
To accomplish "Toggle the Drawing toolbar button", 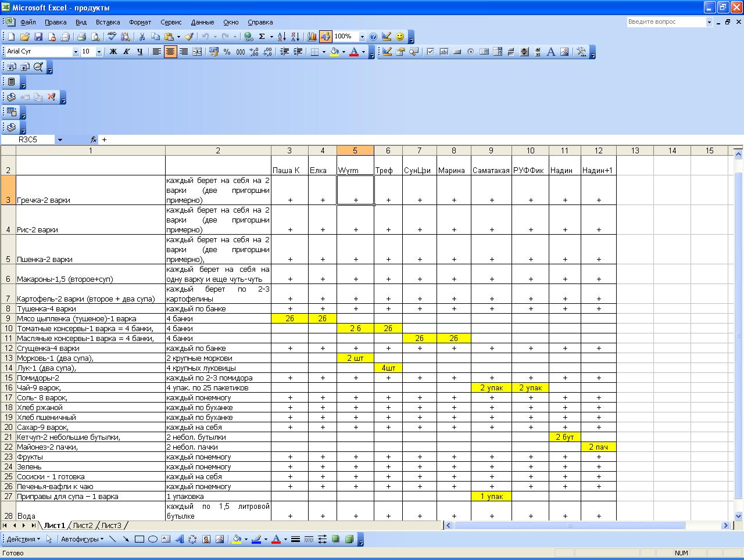I will click(x=325, y=37).
